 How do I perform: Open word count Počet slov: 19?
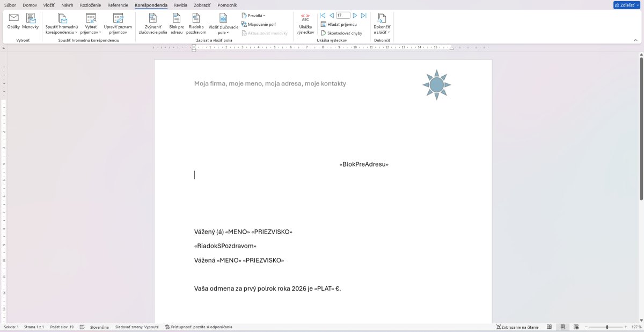click(62, 327)
